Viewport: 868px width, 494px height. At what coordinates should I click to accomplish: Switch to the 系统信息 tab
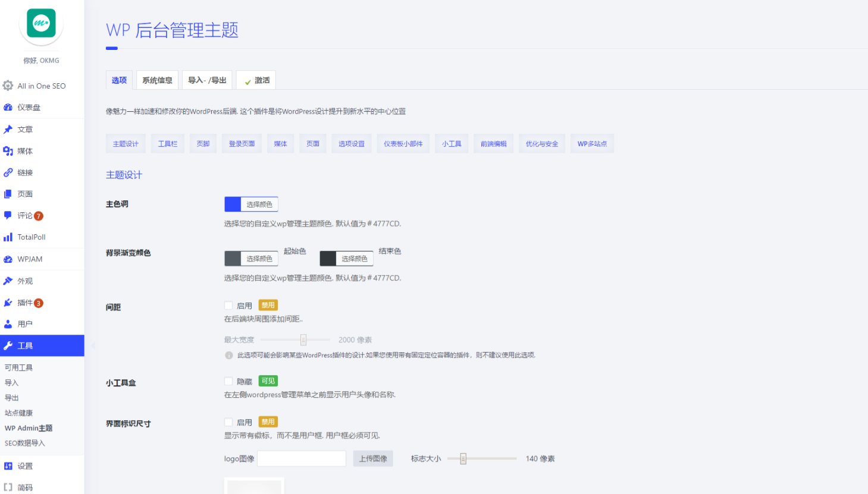(157, 80)
